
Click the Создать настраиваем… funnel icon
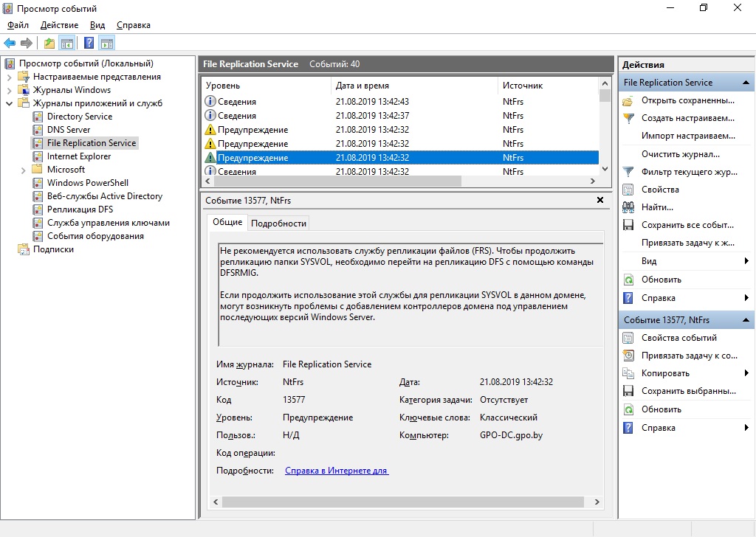pos(628,118)
